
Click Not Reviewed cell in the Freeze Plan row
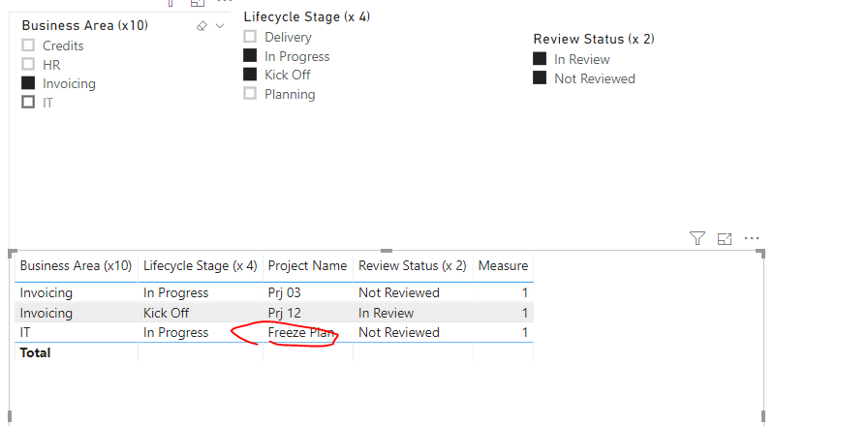[x=399, y=332]
